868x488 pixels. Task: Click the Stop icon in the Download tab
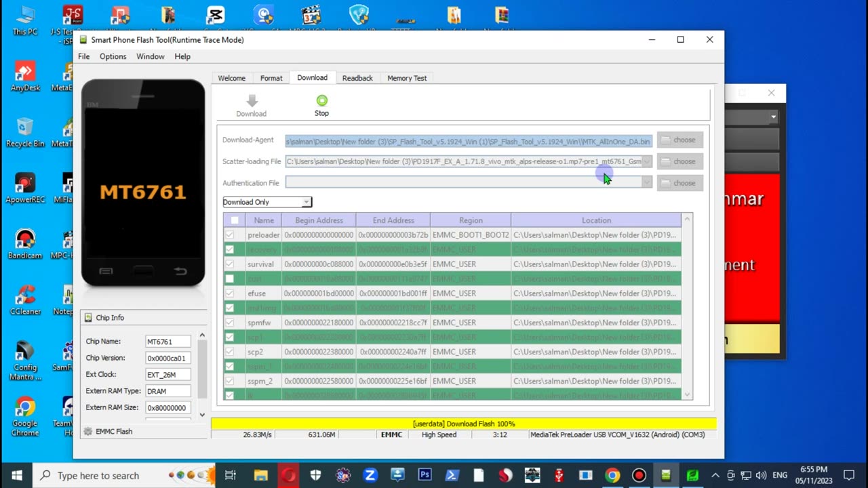click(x=321, y=100)
